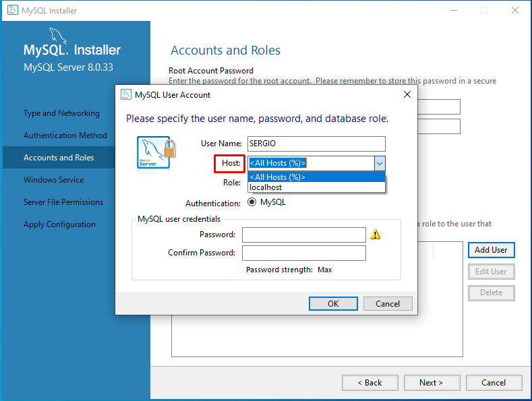Go to Authentication Method step
This screenshot has height=401, width=532.
click(65, 135)
